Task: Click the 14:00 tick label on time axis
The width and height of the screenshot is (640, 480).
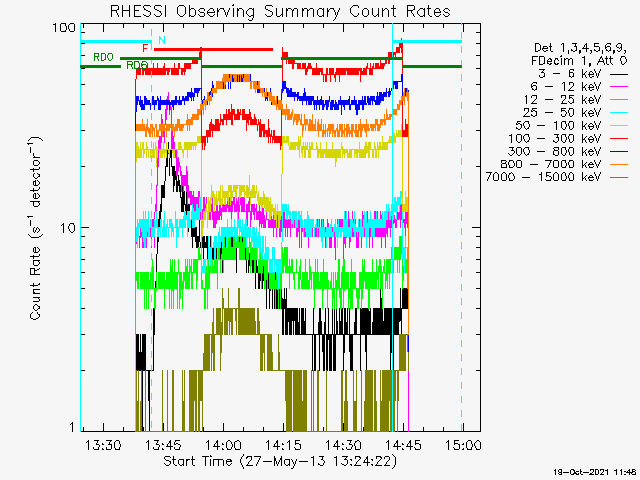Action: pos(223,444)
